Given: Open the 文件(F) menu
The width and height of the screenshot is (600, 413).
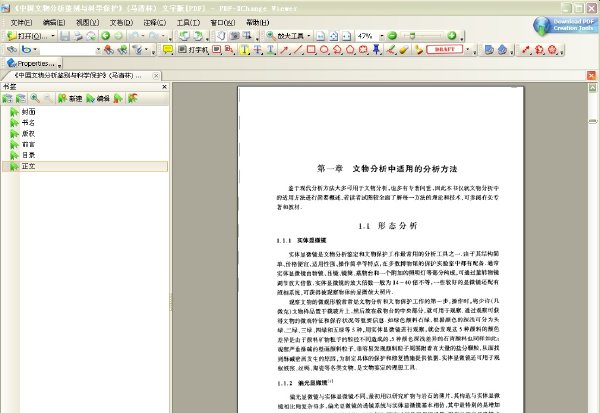Looking at the screenshot, I should click(x=21, y=23).
